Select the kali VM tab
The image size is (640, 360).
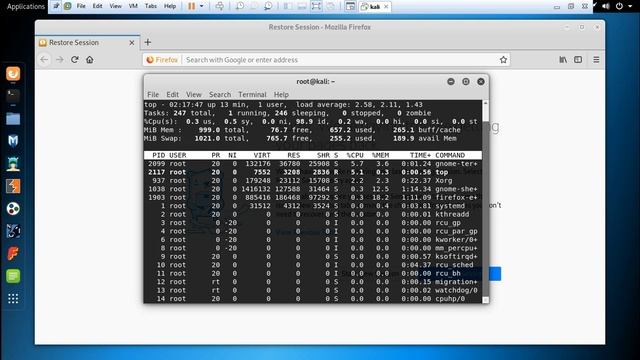(375, 7)
